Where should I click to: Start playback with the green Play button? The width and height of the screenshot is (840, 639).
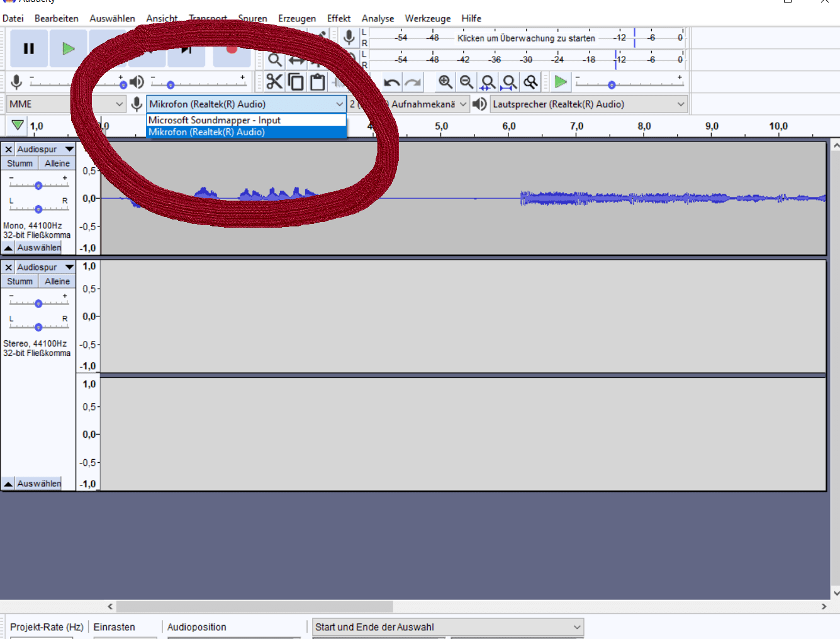click(68, 48)
